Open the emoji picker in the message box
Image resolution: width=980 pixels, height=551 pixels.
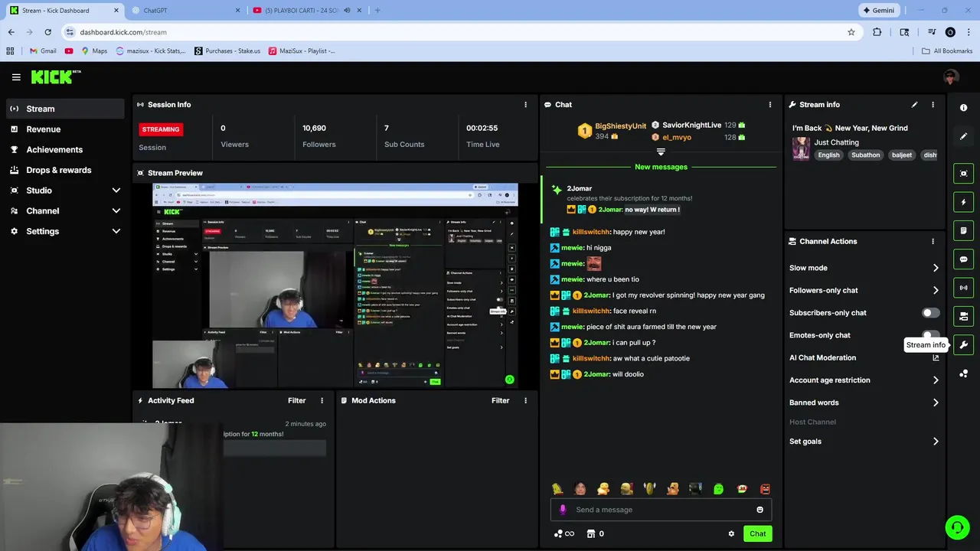(759, 510)
